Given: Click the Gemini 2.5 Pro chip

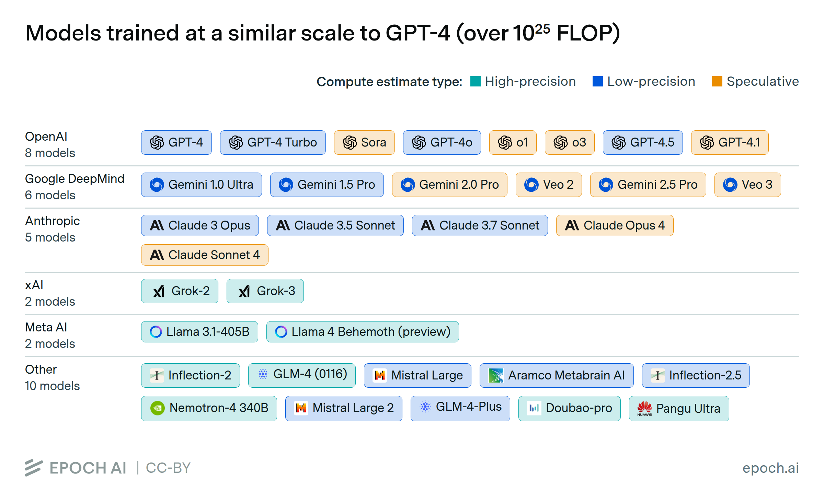Looking at the screenshot, I should [648, 185].
